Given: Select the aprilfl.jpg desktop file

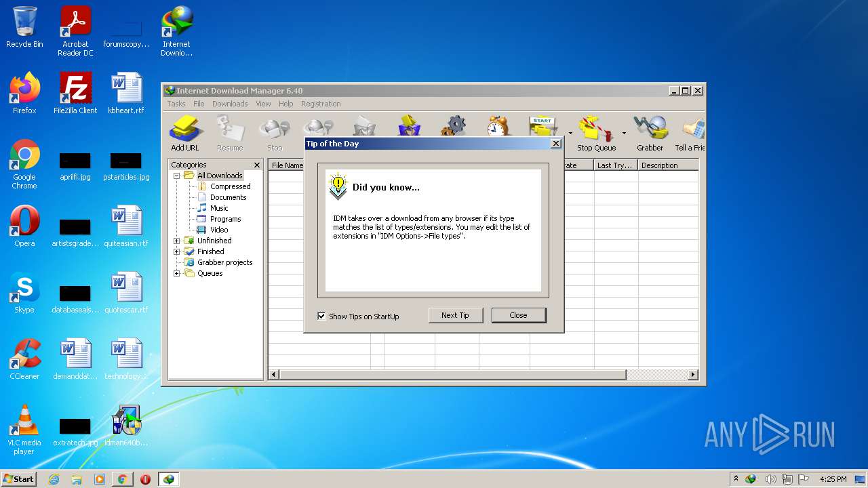Looking at the screenshot, I should tap(75, 166).
